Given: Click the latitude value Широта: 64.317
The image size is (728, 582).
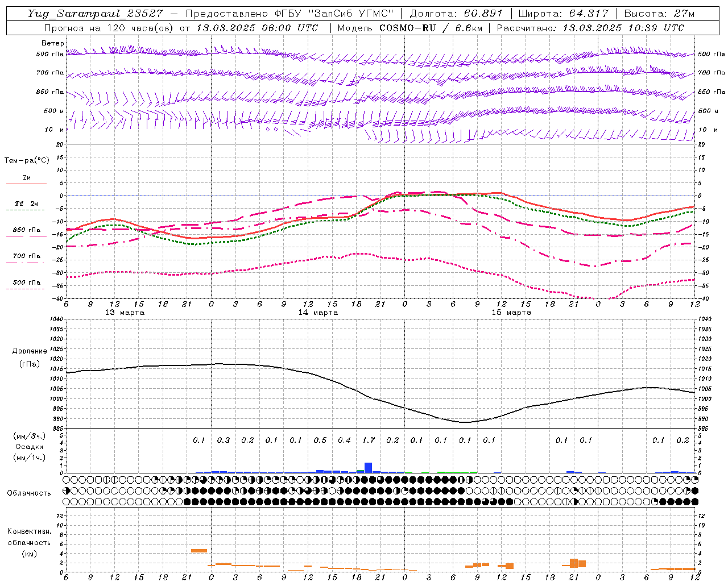Looking at the screenshot, I should 563,14.
